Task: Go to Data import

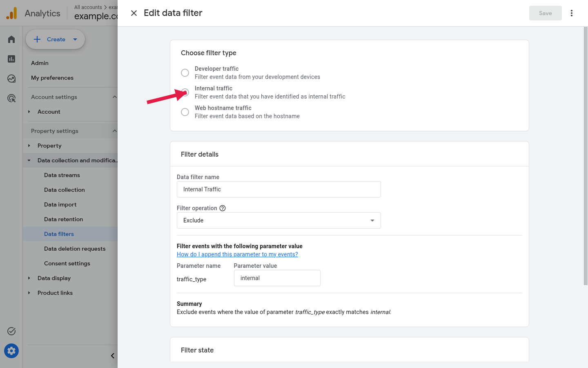Action: [x=60, y=204]
